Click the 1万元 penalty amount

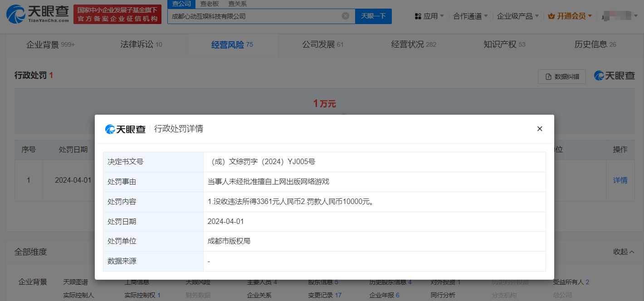pos(324,103)
